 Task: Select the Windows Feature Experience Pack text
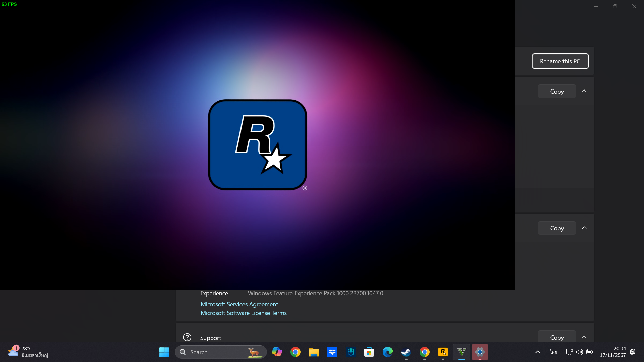[315, 293]
